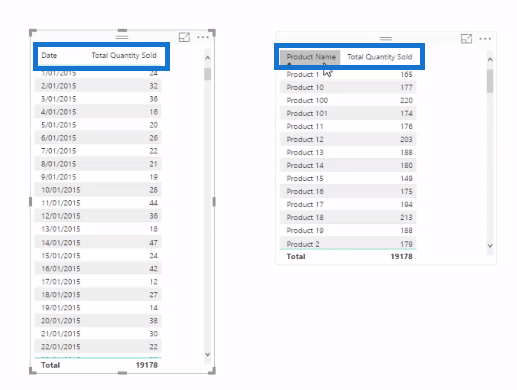Screen dimensions: 517x390
Task: Click Total Quantity Sold header in Date table
Action: point(124,55)
